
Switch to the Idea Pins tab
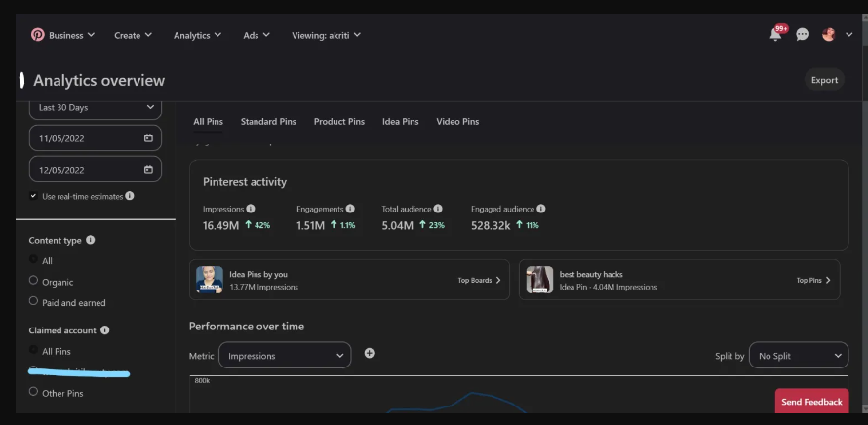coord(401,122)
